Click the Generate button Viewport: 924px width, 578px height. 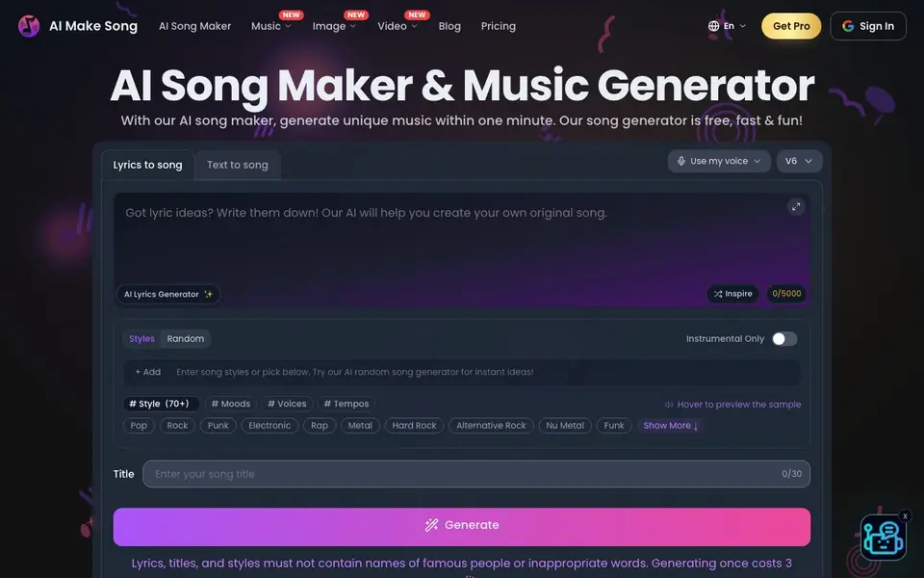tap(461, 527)
